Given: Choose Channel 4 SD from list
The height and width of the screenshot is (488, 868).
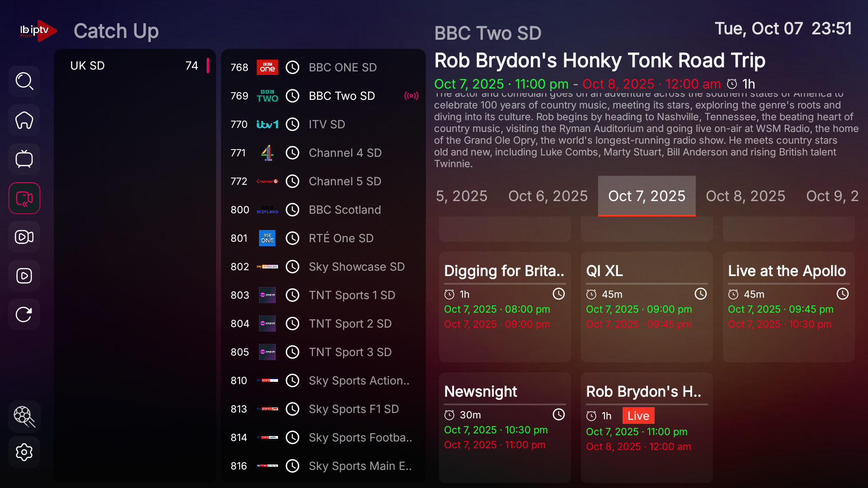Looking at the screenshot, I should click(x=345, y=153).
